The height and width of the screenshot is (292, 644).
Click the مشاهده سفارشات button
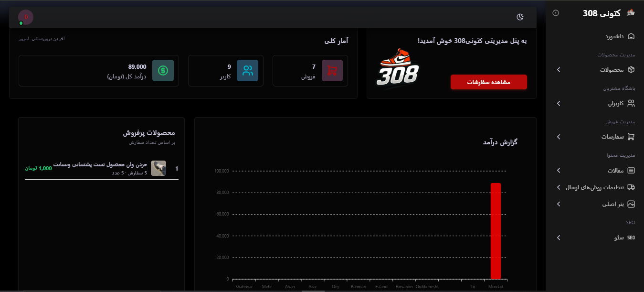488,82
